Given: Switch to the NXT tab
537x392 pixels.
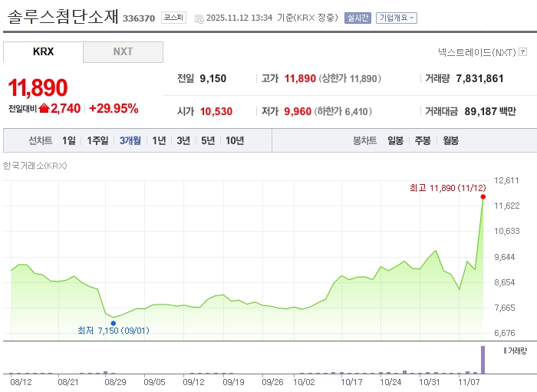Looking at the screenshot, I should (123, 52).
